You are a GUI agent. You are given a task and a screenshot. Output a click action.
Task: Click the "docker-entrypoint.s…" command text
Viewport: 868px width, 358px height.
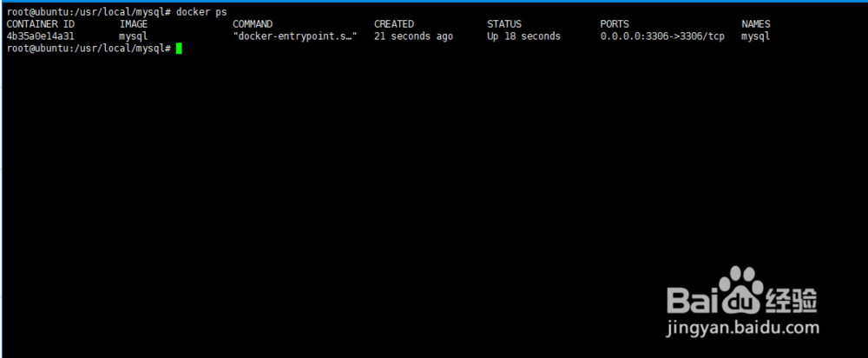click(294, 36)
